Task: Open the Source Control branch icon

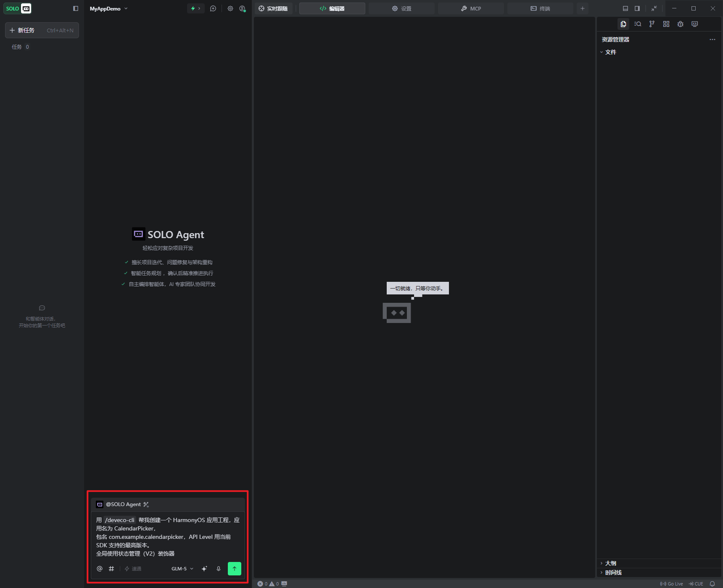Action: (652, 24)
